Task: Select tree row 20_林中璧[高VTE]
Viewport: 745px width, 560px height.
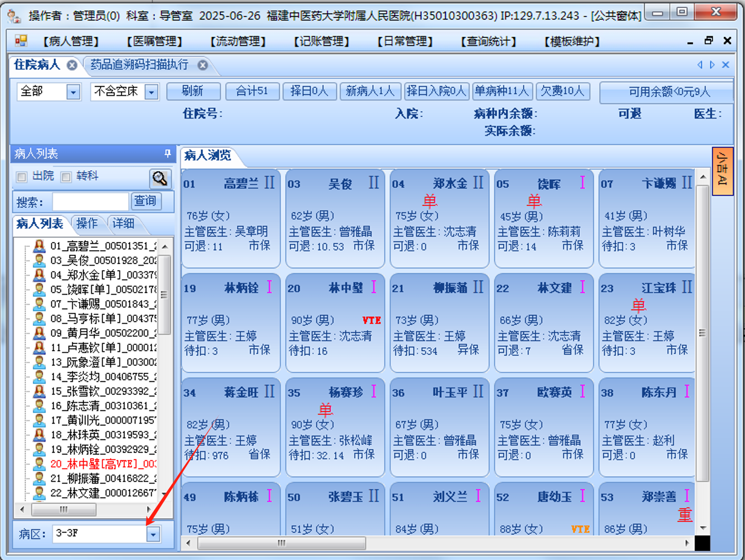Action: pyautogui.click(x=103, y=464)
